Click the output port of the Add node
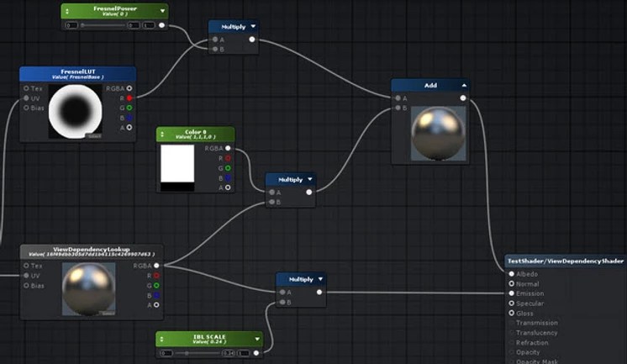Screen dimensions: 627x364 point(463,98)
